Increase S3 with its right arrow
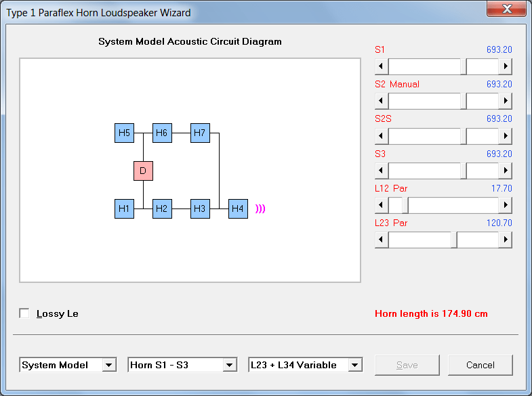The image size is (532, 396). click(x=505, y=171)
